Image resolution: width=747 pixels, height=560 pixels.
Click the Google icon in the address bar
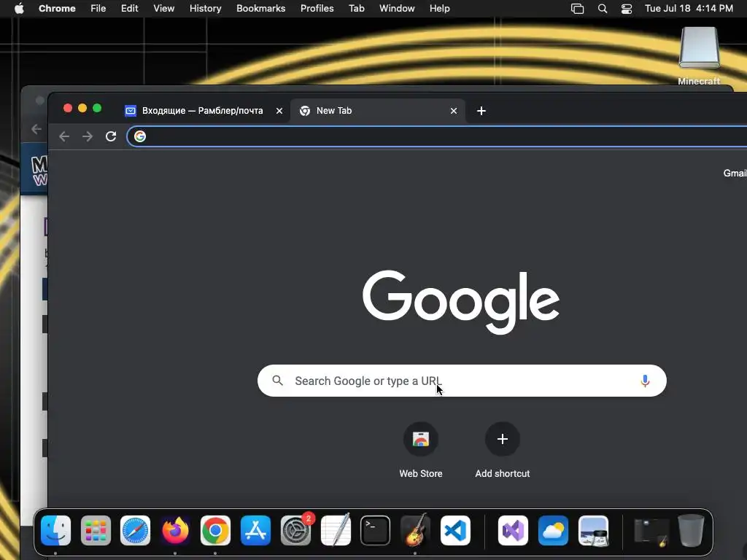(x=140, y=136)
